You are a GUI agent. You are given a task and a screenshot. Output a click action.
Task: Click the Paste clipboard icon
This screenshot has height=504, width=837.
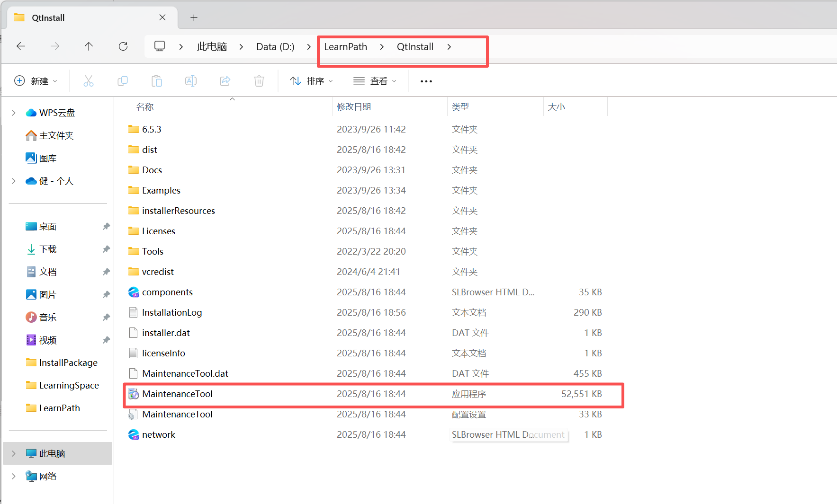click(x=157, y=81)
